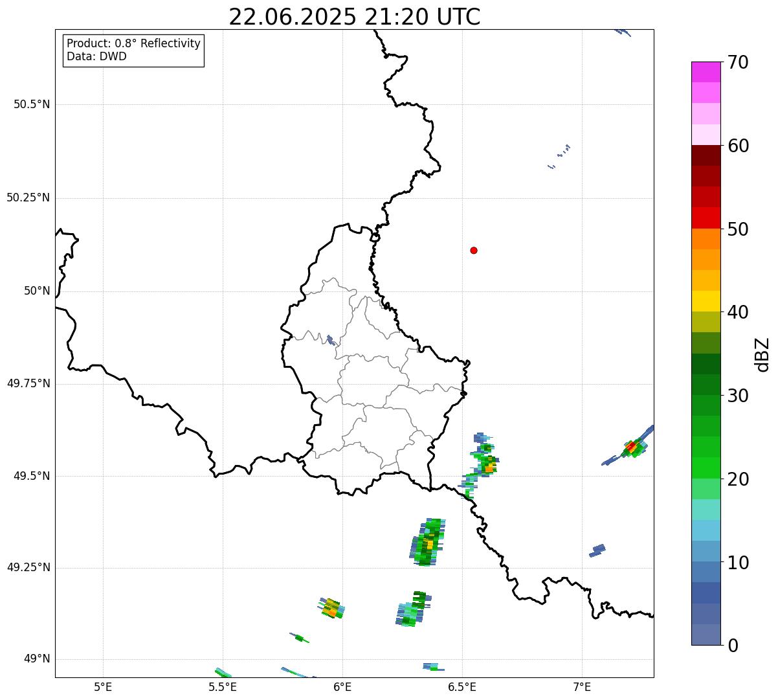
Task: Click the orange-core echo near 49.15°N 5.95°E
Action: point(331,608)
